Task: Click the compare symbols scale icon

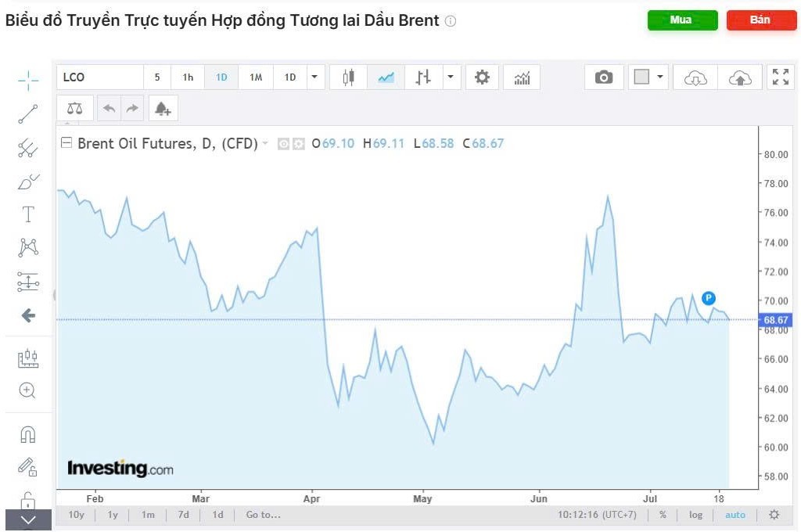Action: pos(74,109)
